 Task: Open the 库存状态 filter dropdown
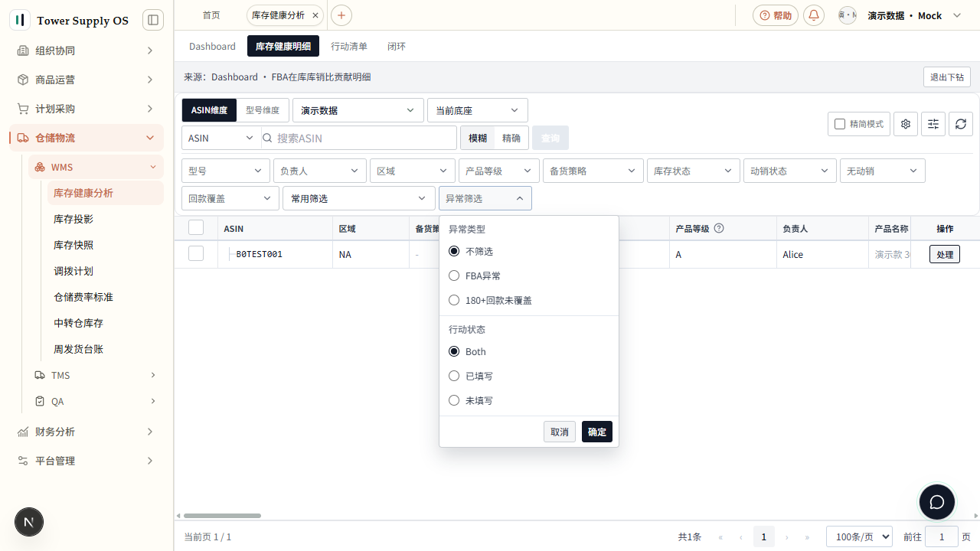pyautogui.click(x=694, y=171)
